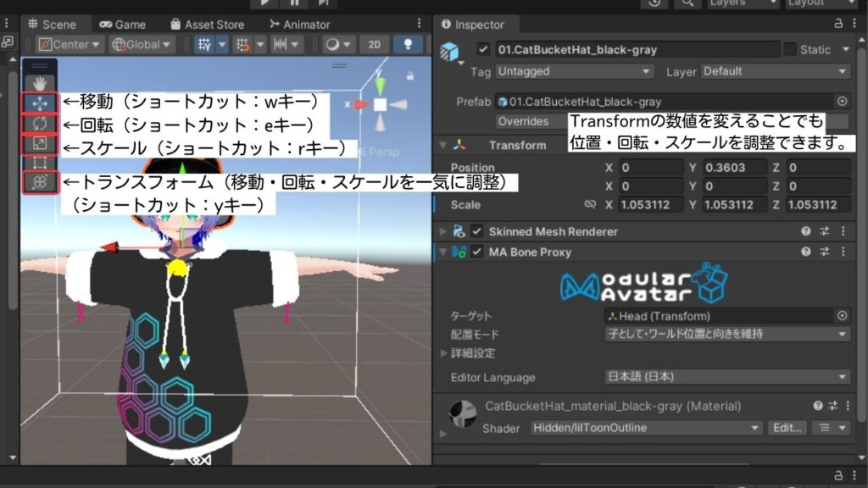Select the Move tool
Screen dimensions: 868x488
click(x=39, y=103)
